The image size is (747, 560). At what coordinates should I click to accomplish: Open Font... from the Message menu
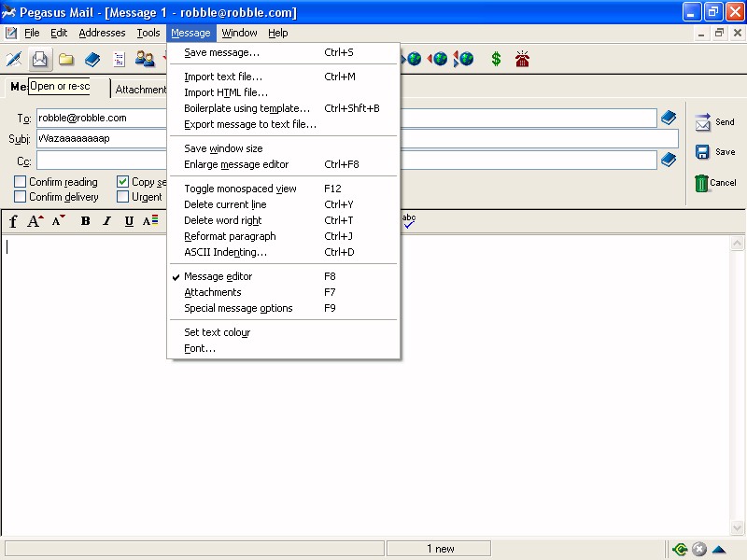pos(284,348)
